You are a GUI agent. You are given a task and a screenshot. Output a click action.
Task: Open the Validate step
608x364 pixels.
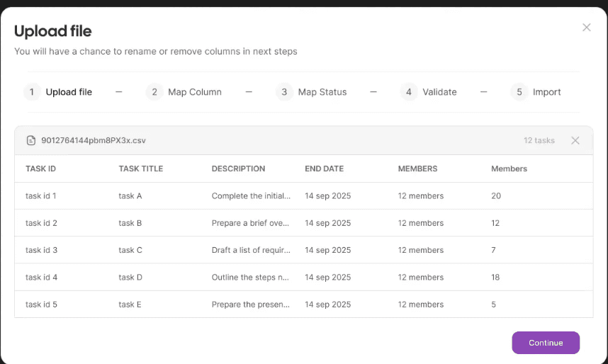[439, 92]
